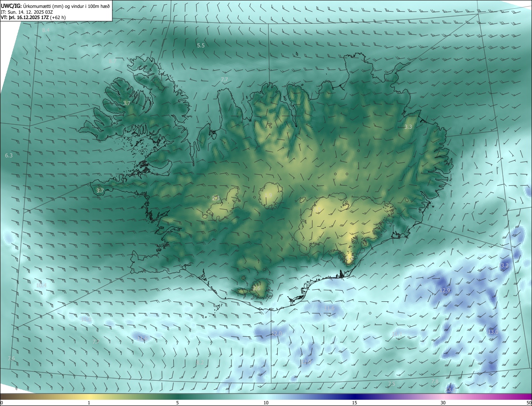Click the 2.3 value beside Langjökull glacier
Screen dimensions: 532x406
click(215, 198)
